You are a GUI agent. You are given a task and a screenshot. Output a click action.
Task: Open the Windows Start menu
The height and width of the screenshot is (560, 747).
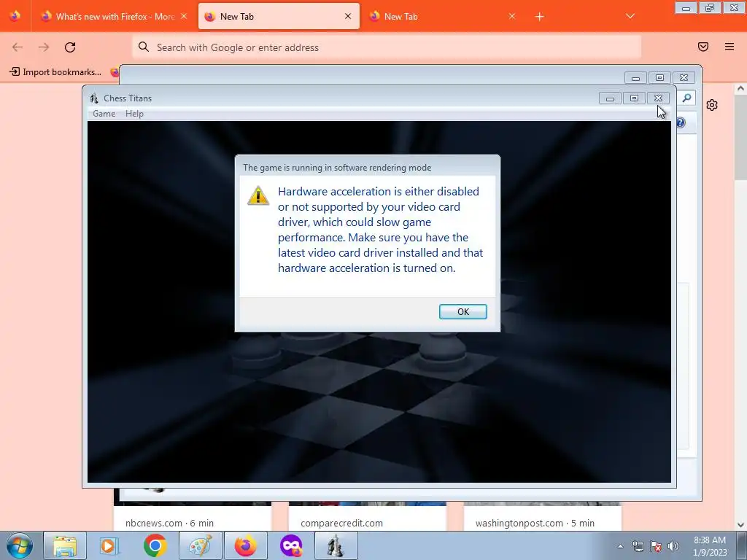20,545
